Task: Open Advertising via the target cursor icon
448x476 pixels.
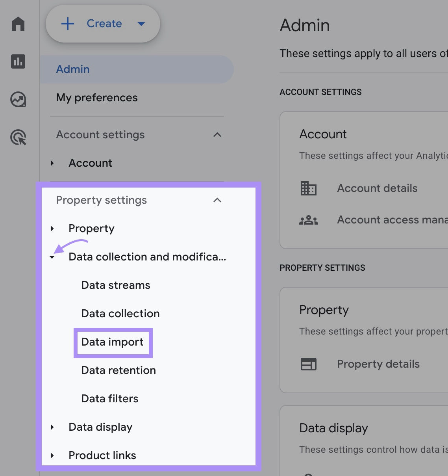Action: pyautogui.click(x=18, y=138)
